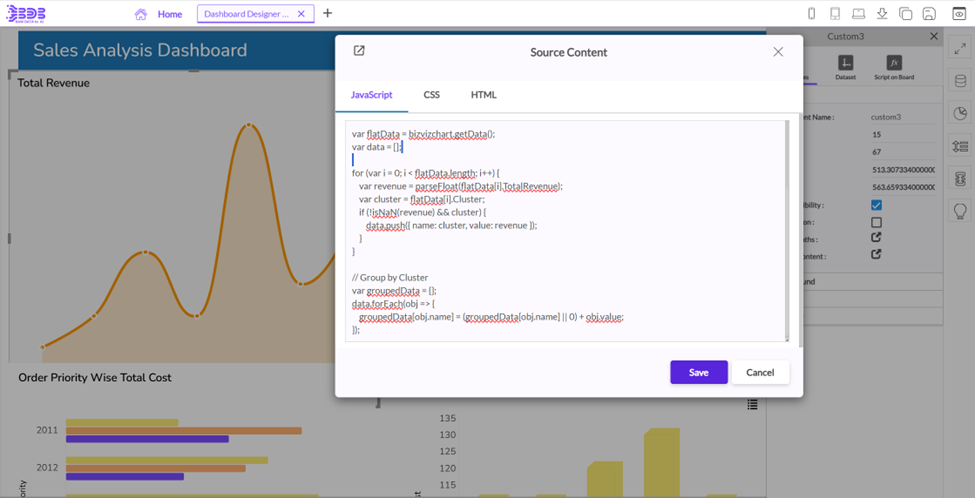Switch to mobile phone view icon

pyautogui.click(x=811, y=14)
